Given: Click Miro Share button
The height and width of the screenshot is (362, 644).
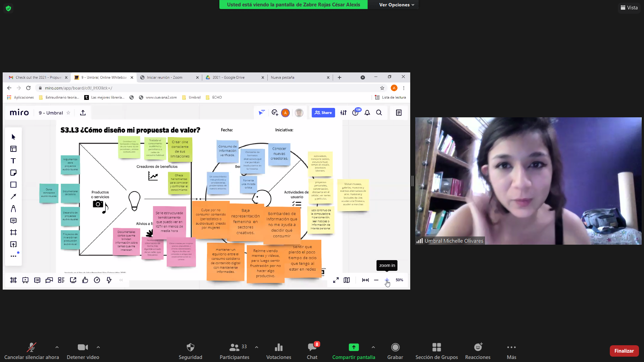Looking at the screenshot, I should tap(323, 113).
